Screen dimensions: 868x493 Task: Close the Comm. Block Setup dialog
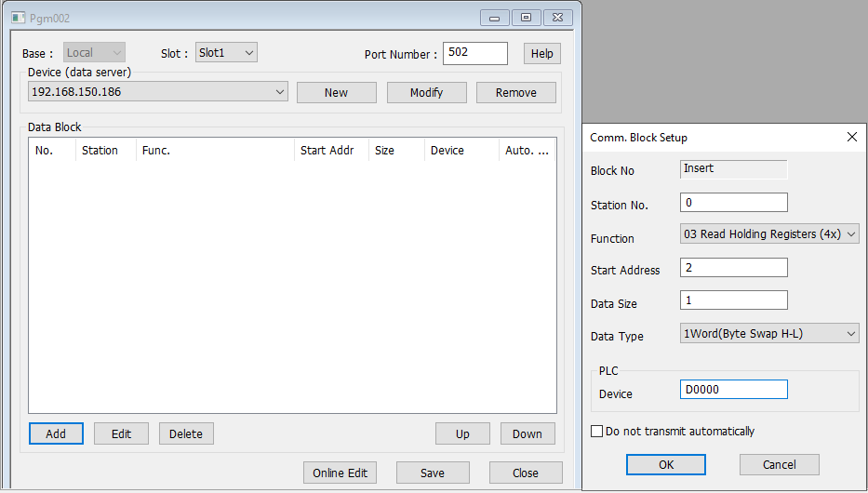coord(852,137)
